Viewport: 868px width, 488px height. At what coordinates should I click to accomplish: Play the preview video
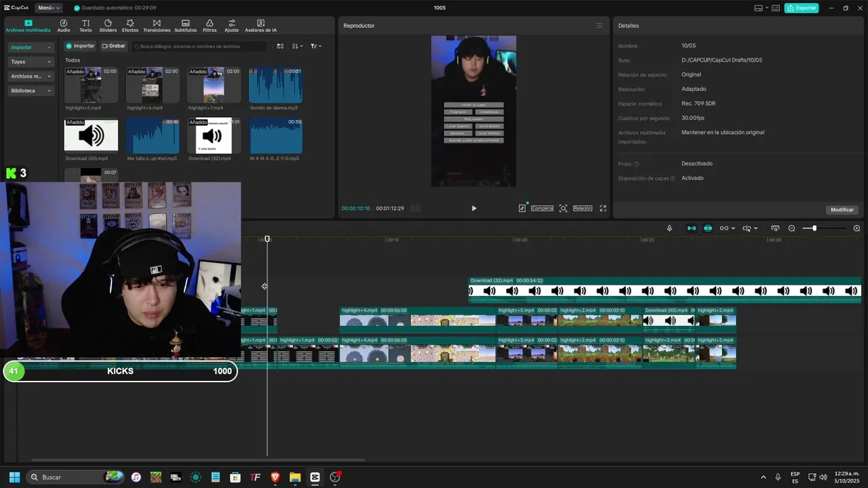click(474, 208)
